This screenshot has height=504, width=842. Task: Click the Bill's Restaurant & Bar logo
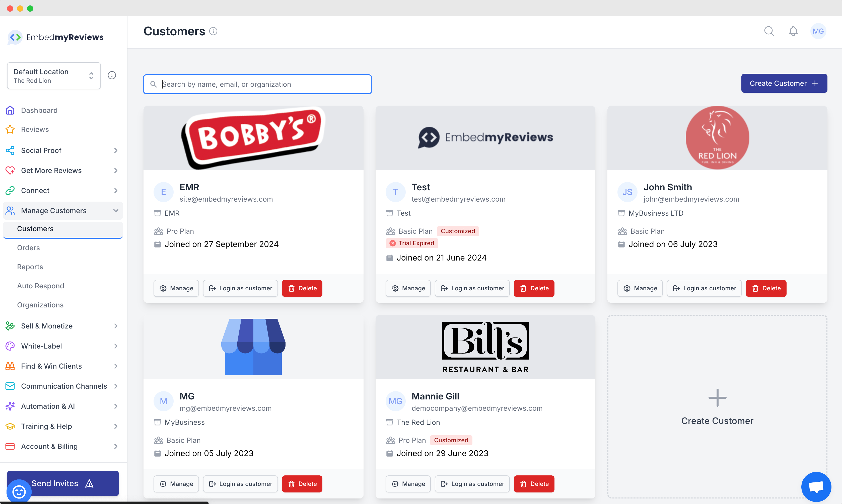(485, 347)
